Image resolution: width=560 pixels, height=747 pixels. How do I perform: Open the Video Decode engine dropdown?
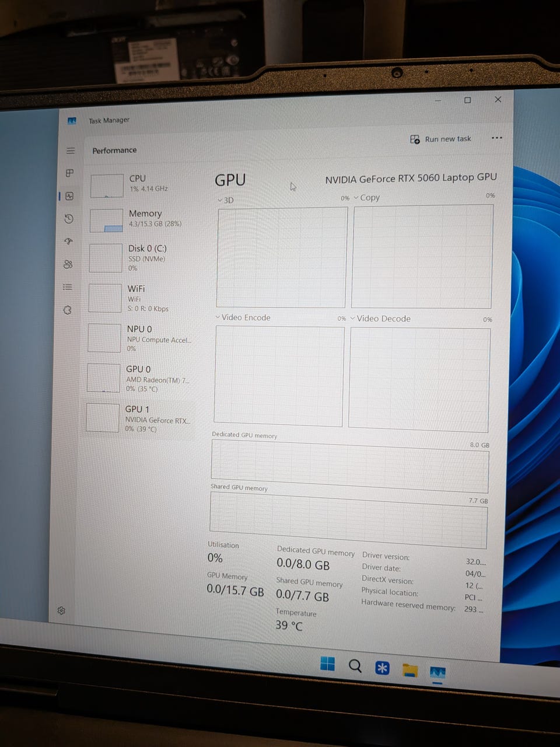pos(380,319)
